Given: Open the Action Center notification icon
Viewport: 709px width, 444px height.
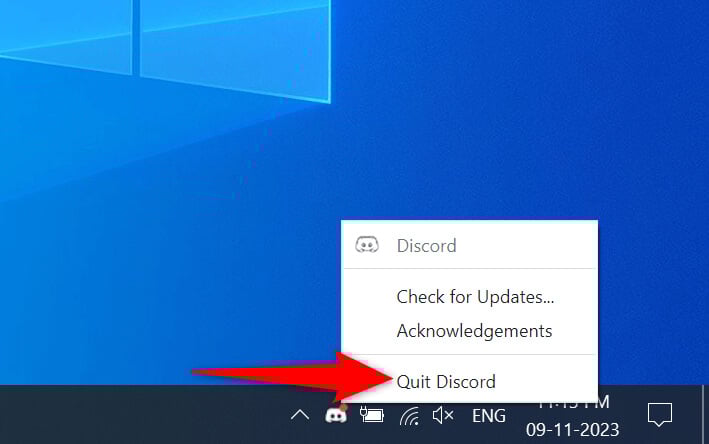Looking at the screenshot, I should click(658, 414).
